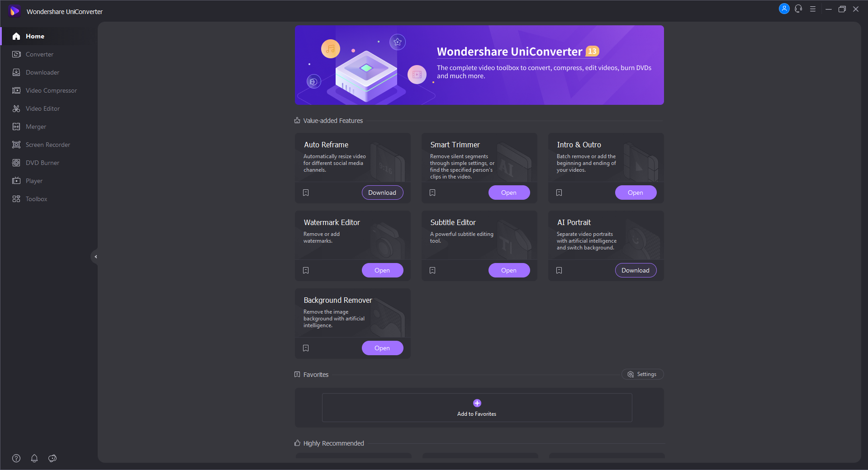The image size is (868, 470).
Task: Click the Player sidebar icon
Action: pyautogui.click(x=16, y=181)
